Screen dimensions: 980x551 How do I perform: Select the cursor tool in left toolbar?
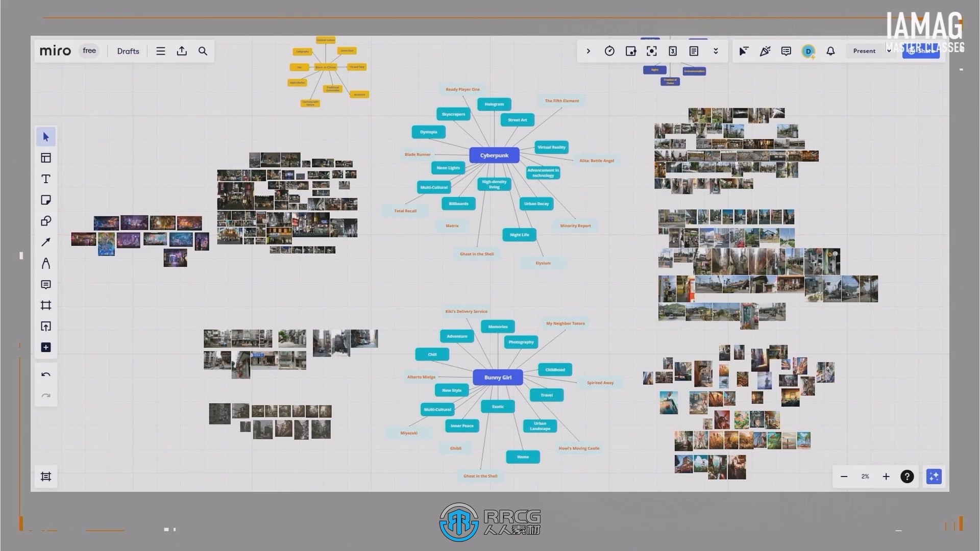pos(46,137)
